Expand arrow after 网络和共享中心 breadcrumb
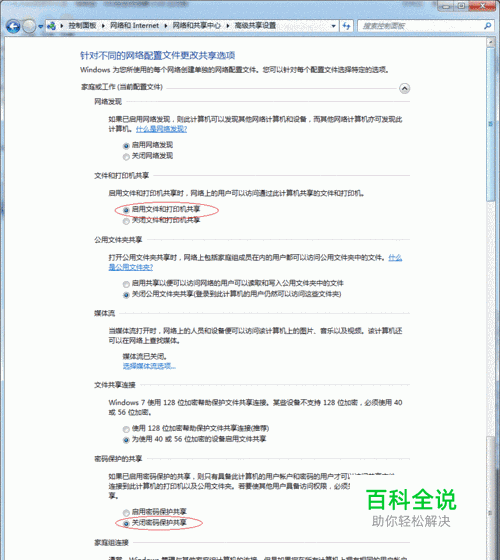The width and height of the screenshot is (500, 560). 228,26
